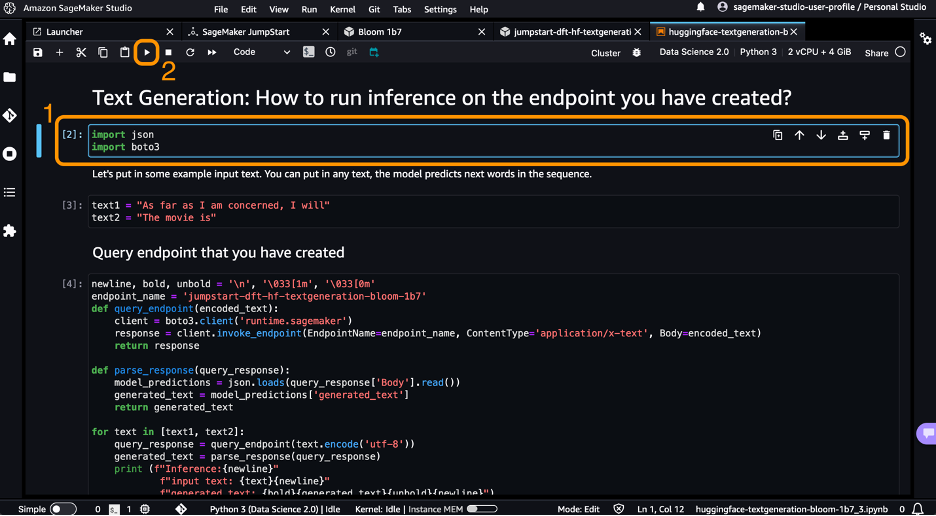Click the Cluster button in notebook toolbar
This screenshot has width=936, height=516.
pyautogui.click(x=605, y=53)
